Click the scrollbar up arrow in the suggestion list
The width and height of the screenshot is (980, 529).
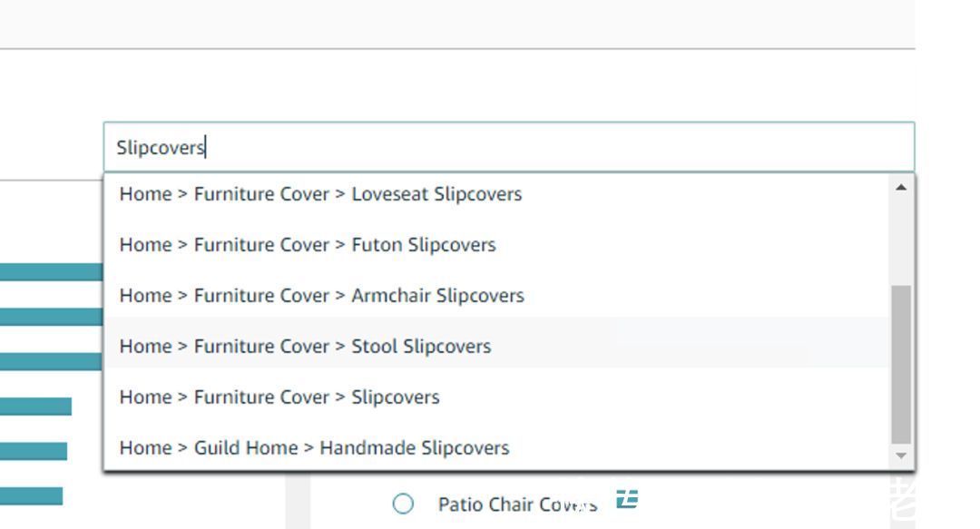(901, 187)
